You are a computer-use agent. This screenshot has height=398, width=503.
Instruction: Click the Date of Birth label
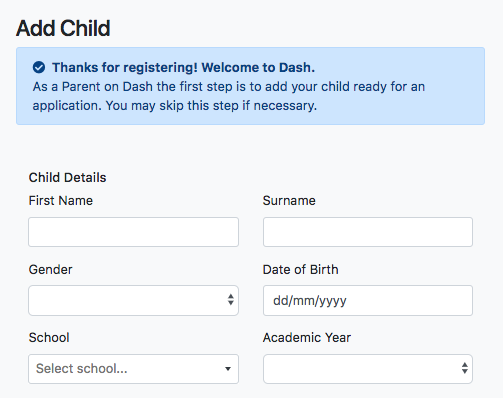click(300, 269)
